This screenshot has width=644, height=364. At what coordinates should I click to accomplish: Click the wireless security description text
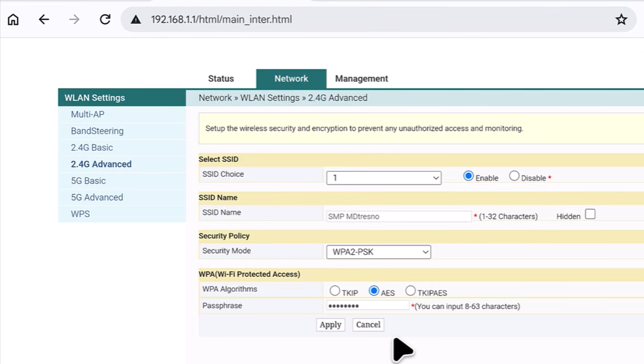coord(364,129)
